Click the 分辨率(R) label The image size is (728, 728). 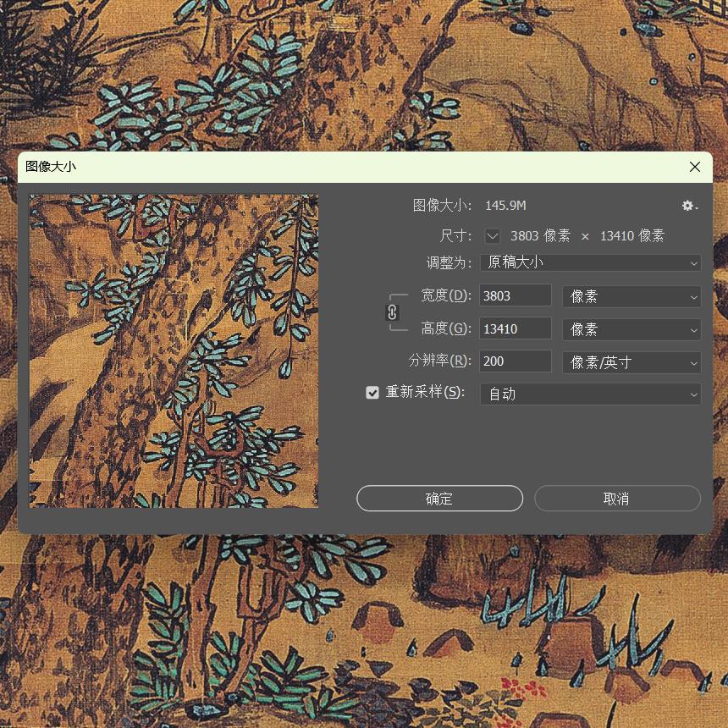tap(439, 361)
